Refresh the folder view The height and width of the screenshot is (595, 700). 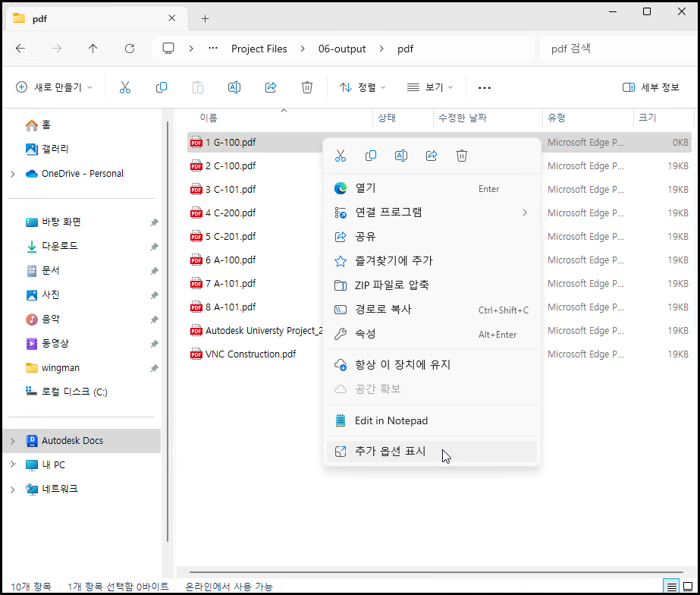[129, 48]
